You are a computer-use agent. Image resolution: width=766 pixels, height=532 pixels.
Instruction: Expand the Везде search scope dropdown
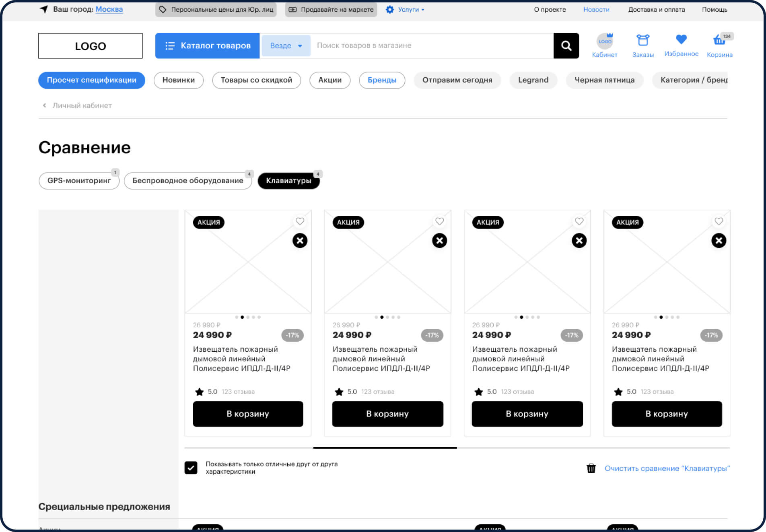point(286,46)
